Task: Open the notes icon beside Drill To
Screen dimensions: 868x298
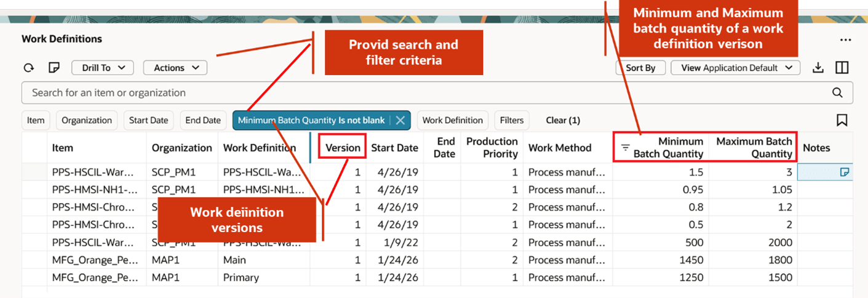Action: [54, 68]
